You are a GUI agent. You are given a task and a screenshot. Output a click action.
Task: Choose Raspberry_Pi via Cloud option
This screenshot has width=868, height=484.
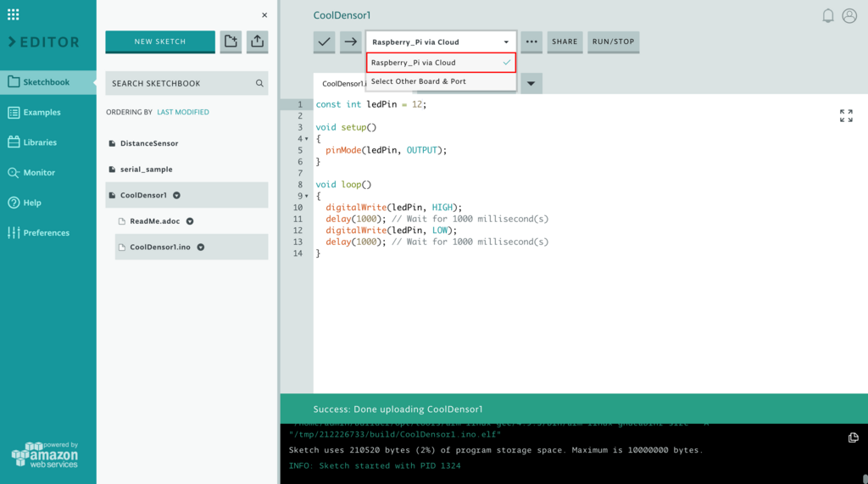coord(441,63)
